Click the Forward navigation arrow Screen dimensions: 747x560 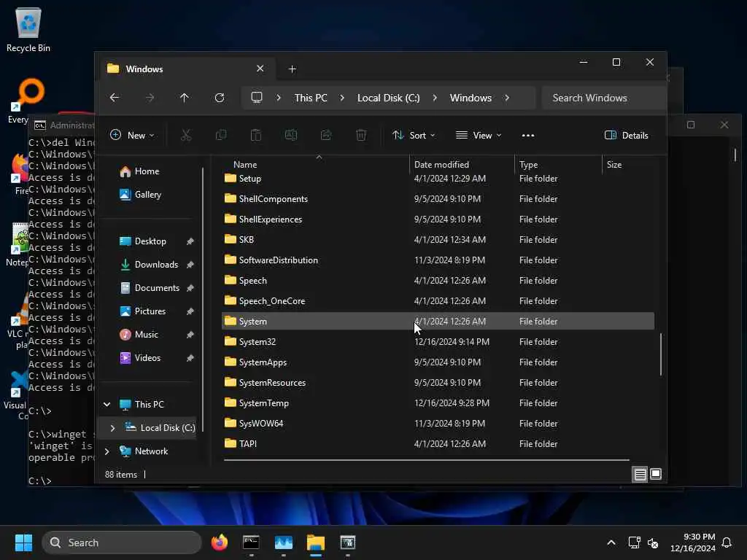click(x=150, y=98)
